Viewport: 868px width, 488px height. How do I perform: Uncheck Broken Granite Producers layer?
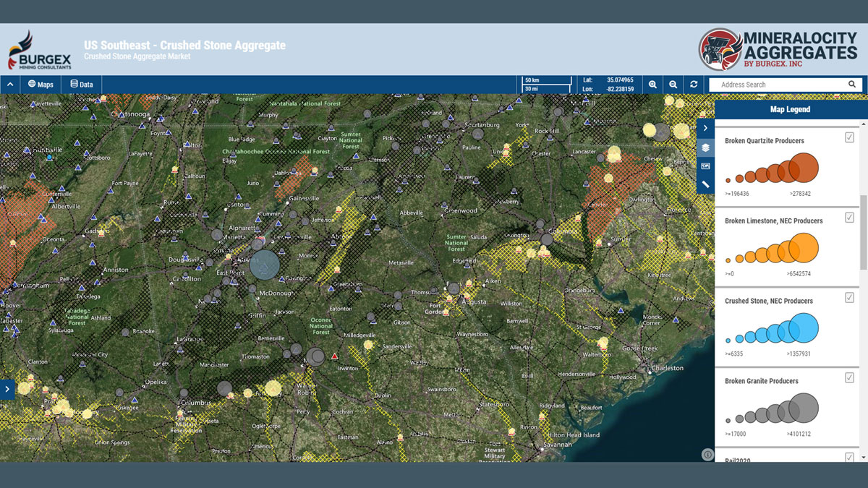point(849,377)
